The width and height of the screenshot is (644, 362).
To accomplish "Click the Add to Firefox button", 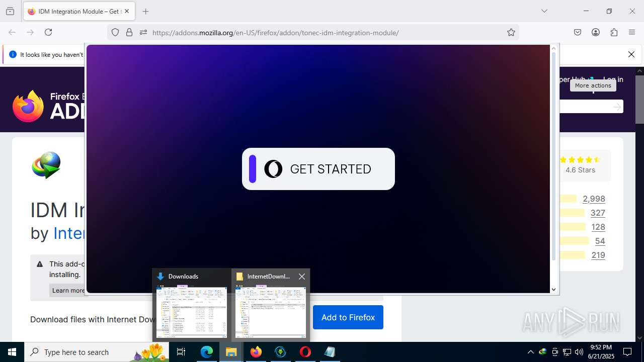I will (348, 317).
